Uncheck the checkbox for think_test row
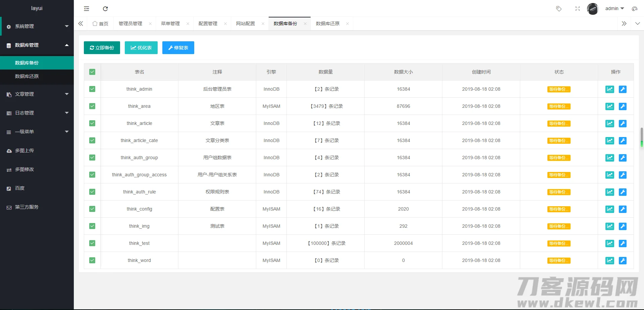 point(92,243)
